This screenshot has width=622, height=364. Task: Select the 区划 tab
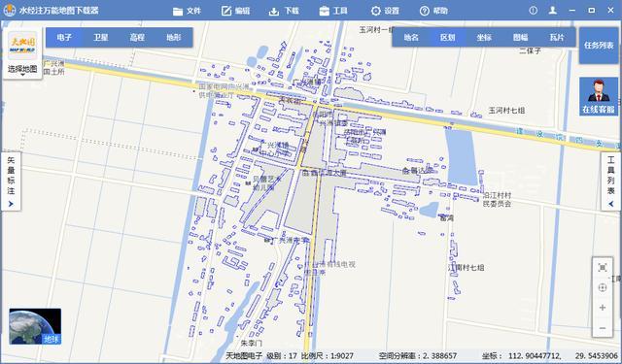pos(447,37)
